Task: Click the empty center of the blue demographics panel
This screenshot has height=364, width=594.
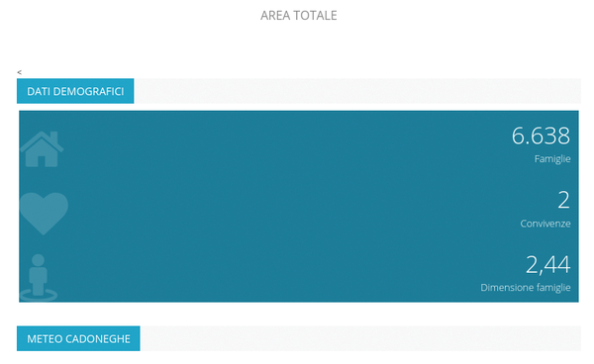Action: (x=288, y=206)
